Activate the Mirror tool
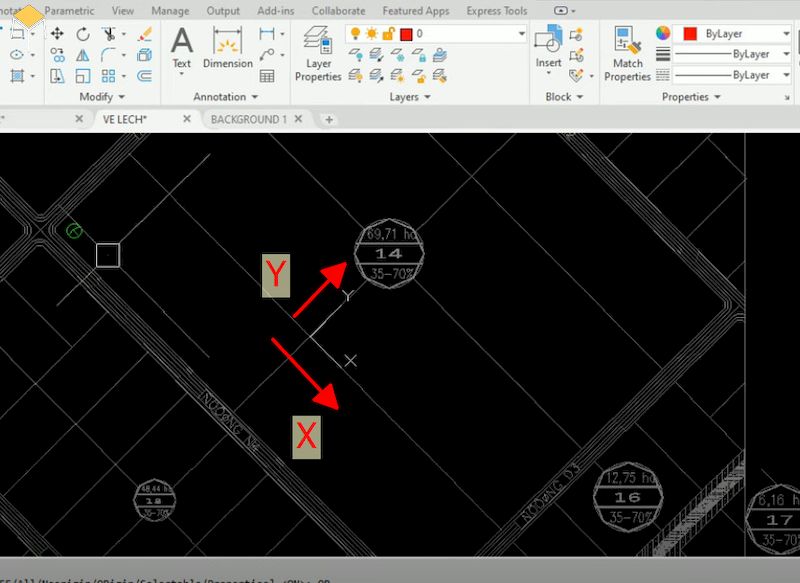Viewport: 800px width, 583px height. [x=83, y=55]
